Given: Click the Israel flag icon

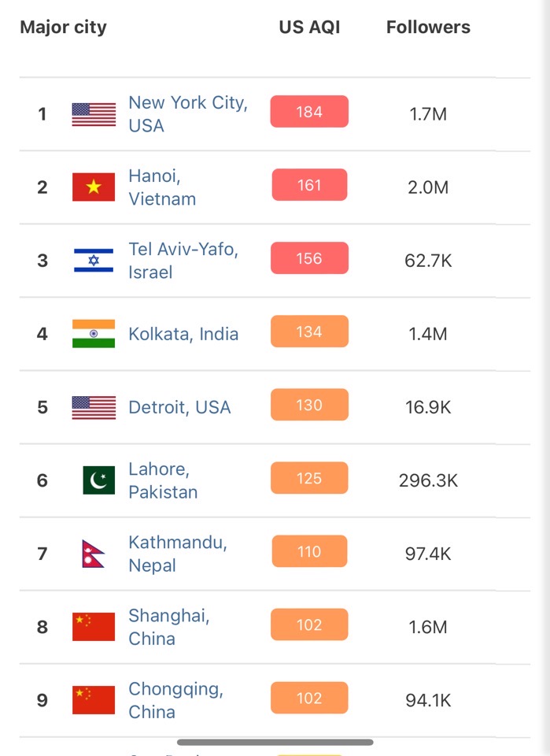Looking at the screenshot, I should (94, 261).
